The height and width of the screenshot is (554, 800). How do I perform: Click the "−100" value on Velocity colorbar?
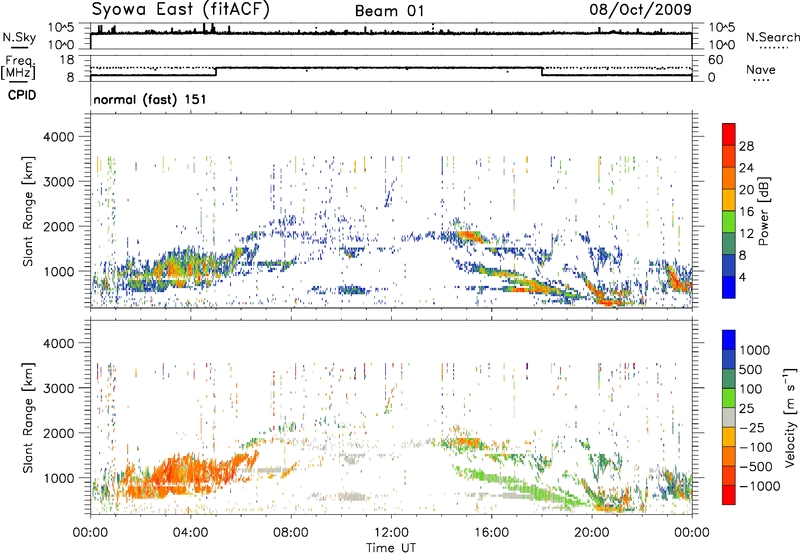pyautogui.click(x=756, y=447)
